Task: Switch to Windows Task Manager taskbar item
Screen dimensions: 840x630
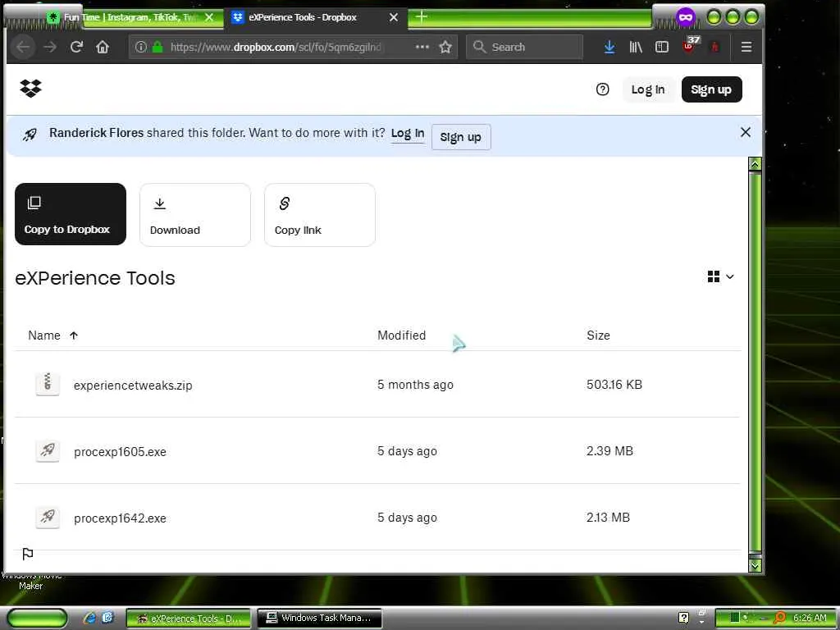Action: click(320, 618)
